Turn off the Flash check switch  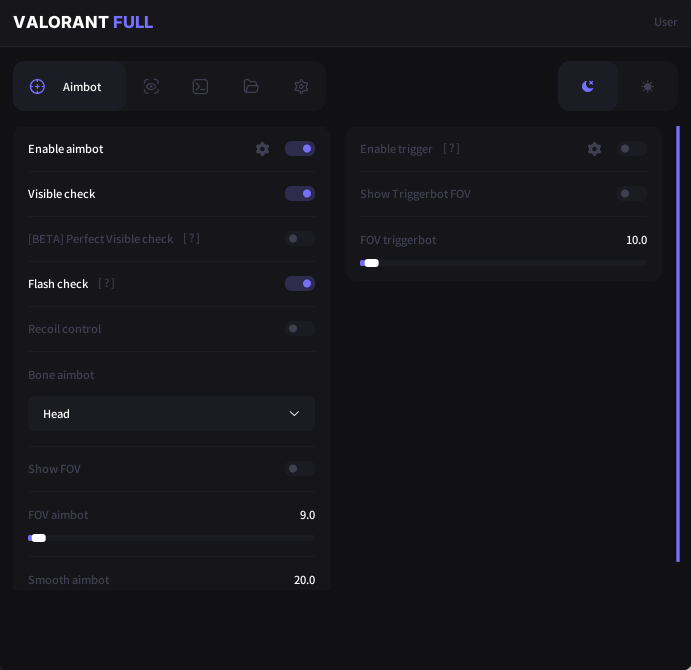click(300, 284)
